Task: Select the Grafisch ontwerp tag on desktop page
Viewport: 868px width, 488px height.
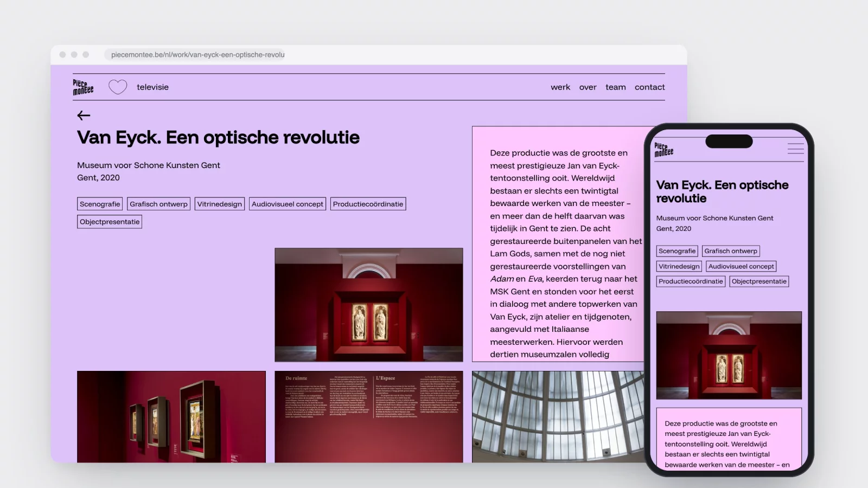Action: [x=158, y=204]
